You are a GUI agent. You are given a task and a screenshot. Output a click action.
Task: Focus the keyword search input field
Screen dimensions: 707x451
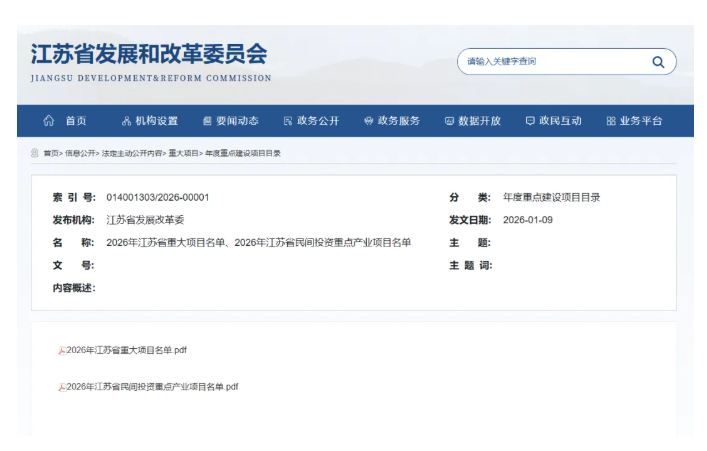tap(550, 62)
